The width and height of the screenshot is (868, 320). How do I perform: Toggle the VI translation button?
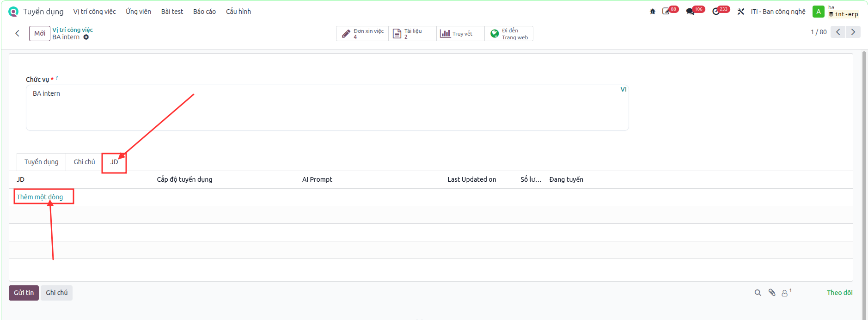click(x=623, y=89)
